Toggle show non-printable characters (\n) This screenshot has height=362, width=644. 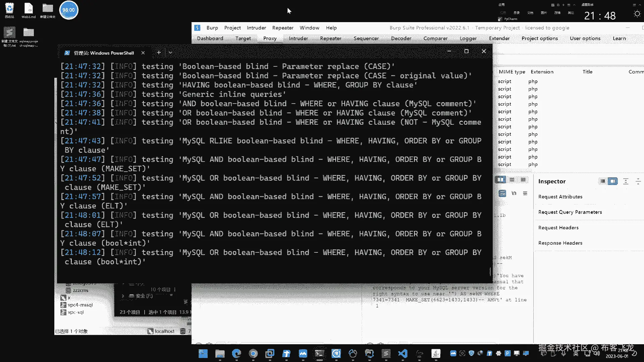pos(514,193)
